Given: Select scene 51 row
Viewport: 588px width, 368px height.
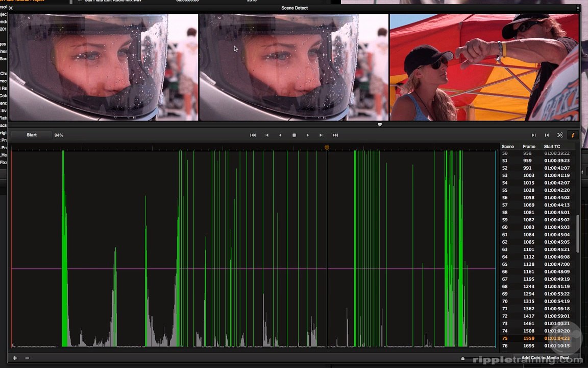Looking at the screenshot, I should click(538, 160).
